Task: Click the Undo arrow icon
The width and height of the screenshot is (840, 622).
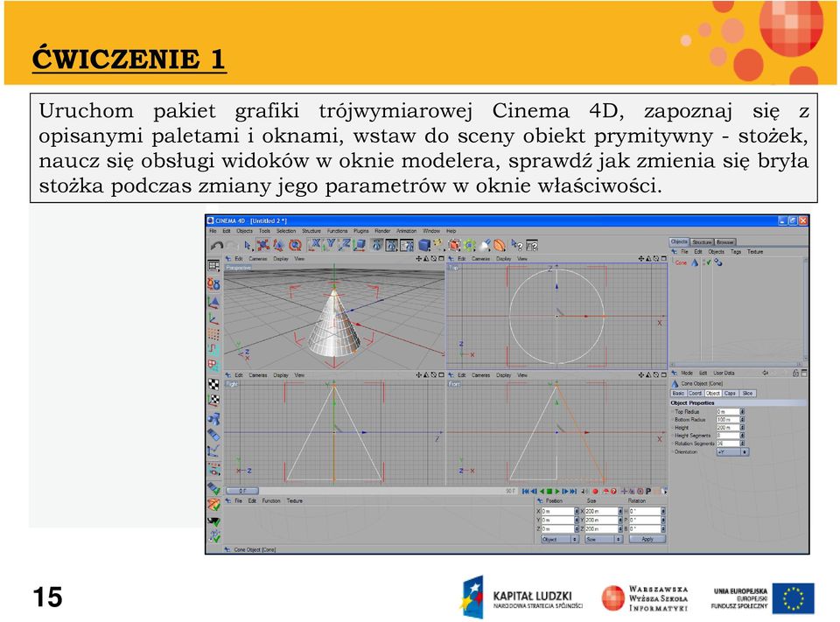Action: 218,245
